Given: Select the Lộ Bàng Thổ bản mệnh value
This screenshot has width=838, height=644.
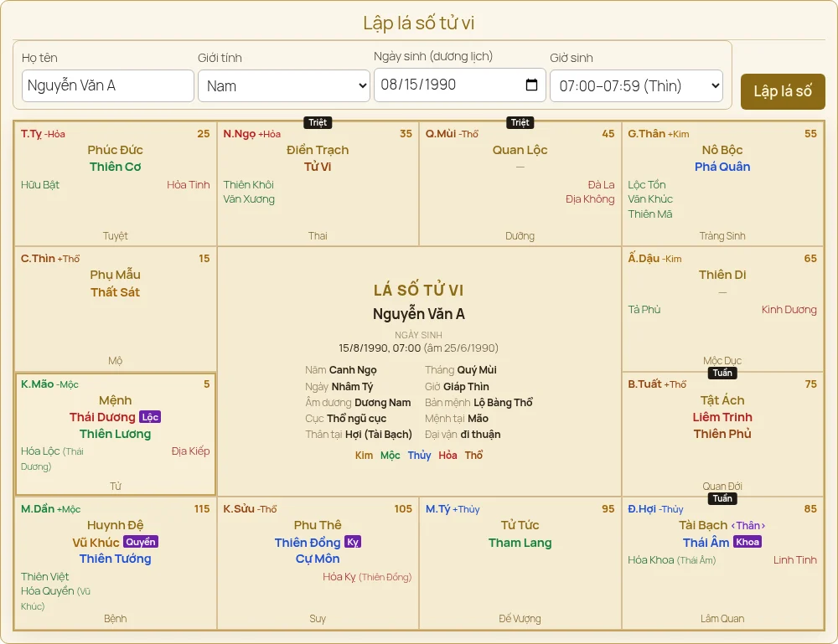Looking at the screenshot, I should pyautogui.click(x=503, y=403).
